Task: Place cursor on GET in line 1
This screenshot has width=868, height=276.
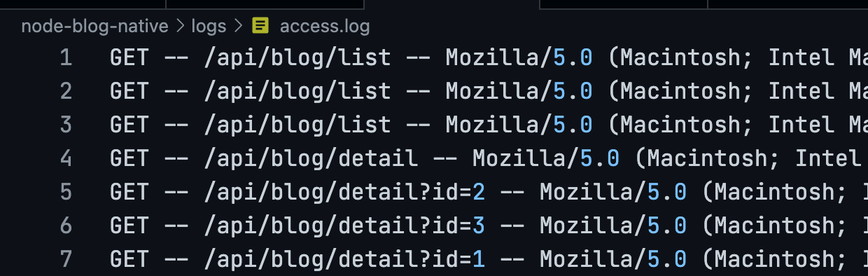Action: pos(130,57)
